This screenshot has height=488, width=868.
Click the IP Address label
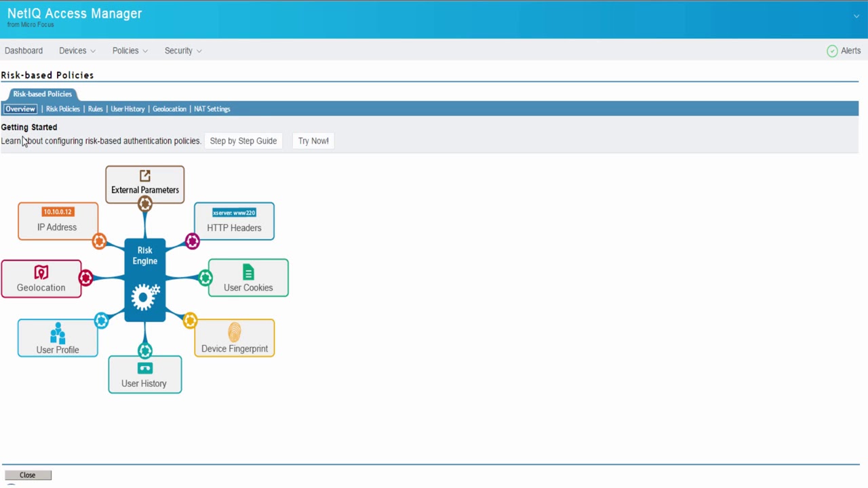click(x=57, y=227)
